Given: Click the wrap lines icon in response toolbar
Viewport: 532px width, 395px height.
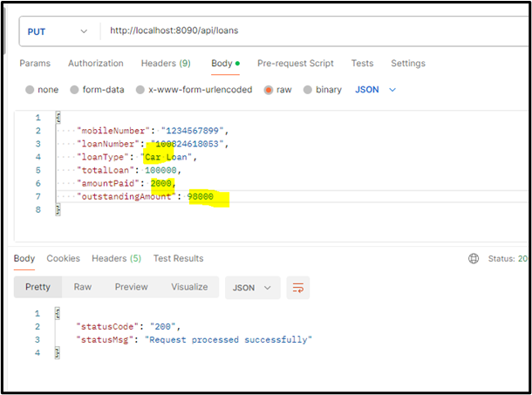Looking at the screenshot, I should (298, 287).
